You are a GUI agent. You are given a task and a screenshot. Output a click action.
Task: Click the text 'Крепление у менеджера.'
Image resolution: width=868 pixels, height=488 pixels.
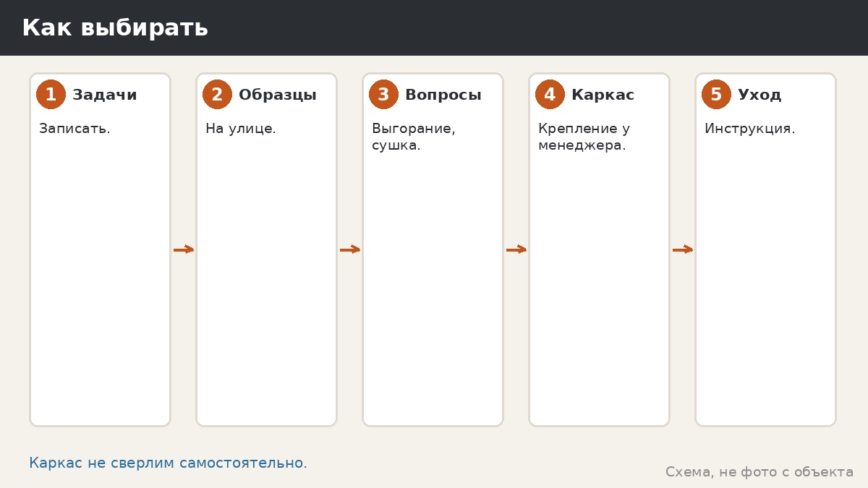(x=584, y=137)
